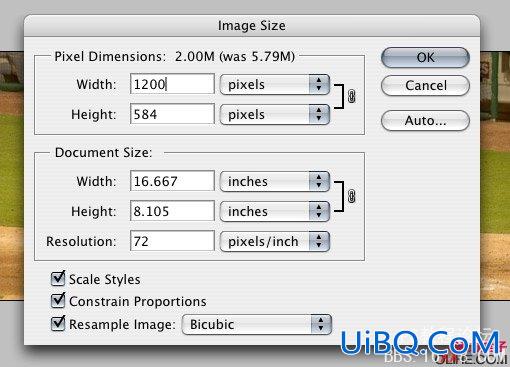The image size is (510, 367).
Task: Toggle the Scale Styles checkbox
Action: click(58, 279)
